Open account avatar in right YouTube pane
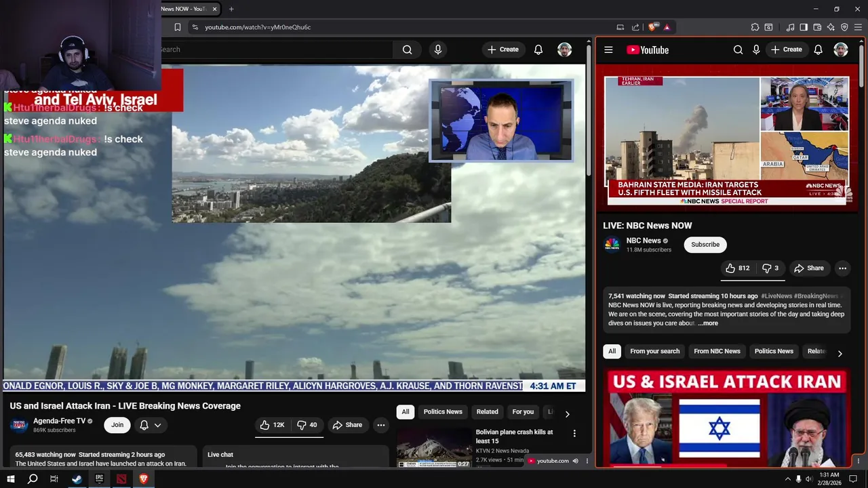Image resolution: width=868 pixels, height=488 pixels. (841, 49)
